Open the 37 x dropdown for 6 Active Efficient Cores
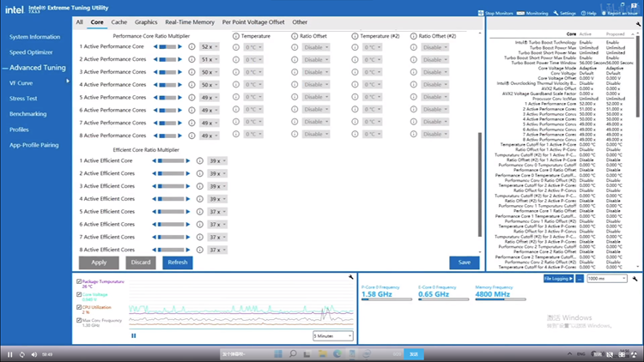644x362 pixels. (x=217, y=225)
